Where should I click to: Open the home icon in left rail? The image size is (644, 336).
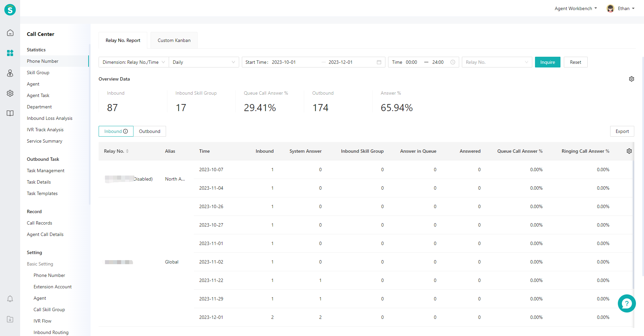(x=10, y=33)
